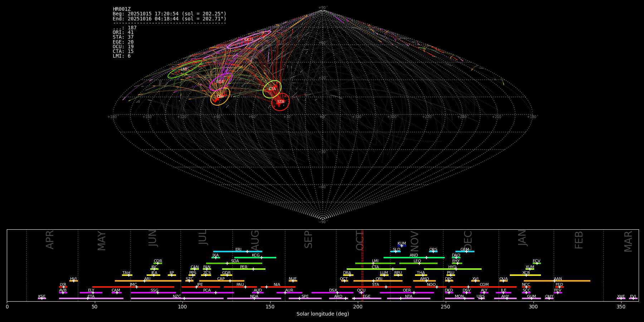Select the orange ORI radiant ellipse

220,97
